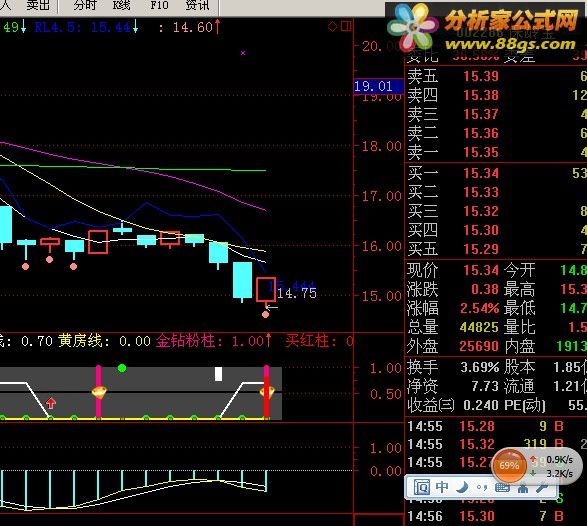Click the 买二 15.33 order row
587x526 pixels.
496,192
